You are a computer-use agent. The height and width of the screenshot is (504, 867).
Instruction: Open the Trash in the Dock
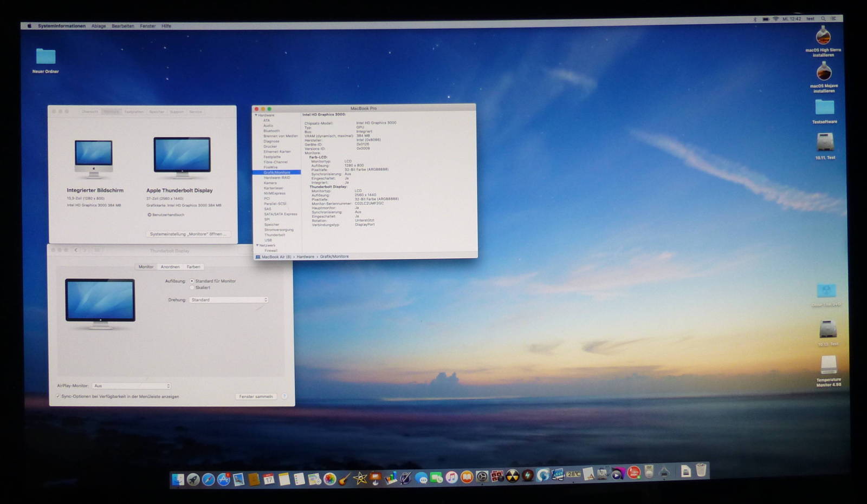click(701, 470)
